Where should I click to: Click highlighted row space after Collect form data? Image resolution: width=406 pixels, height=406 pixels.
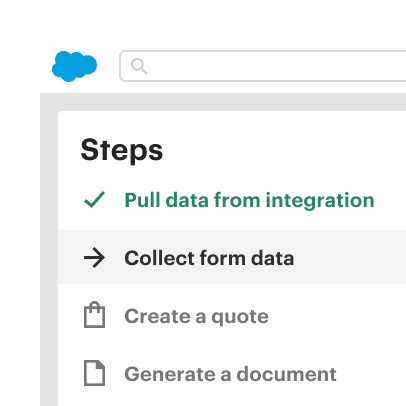350,257
